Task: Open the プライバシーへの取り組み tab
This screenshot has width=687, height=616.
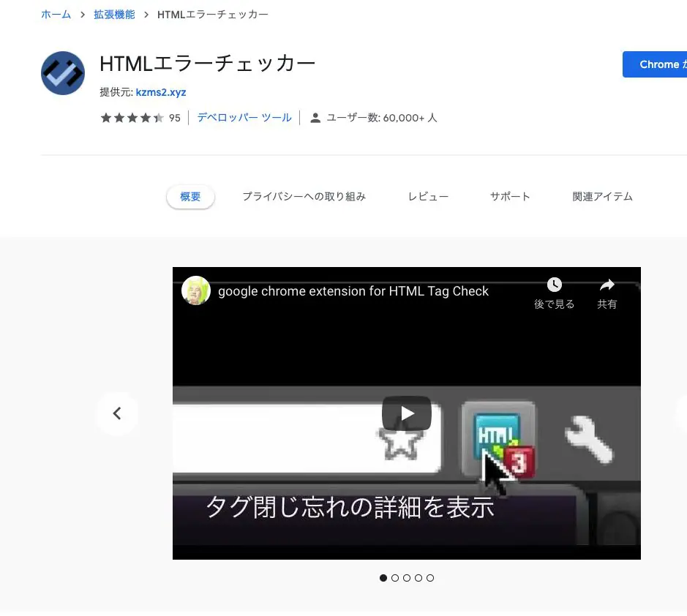Action: 304,197
